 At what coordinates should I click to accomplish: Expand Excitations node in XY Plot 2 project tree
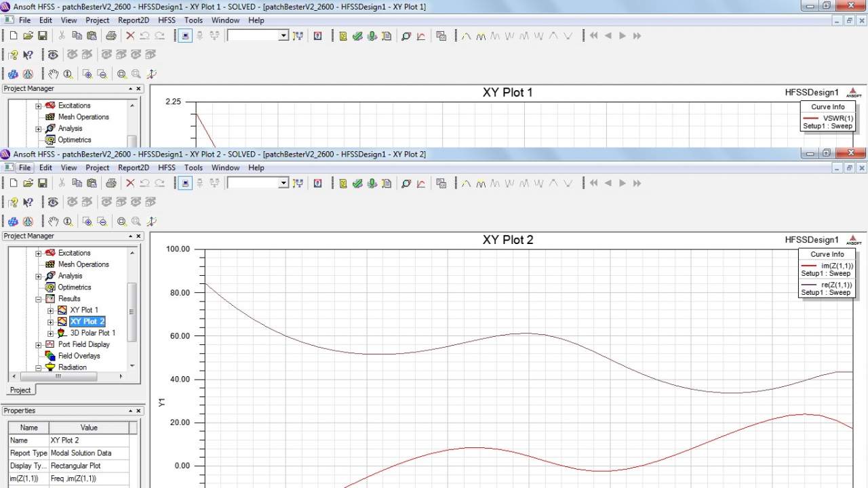39,253
